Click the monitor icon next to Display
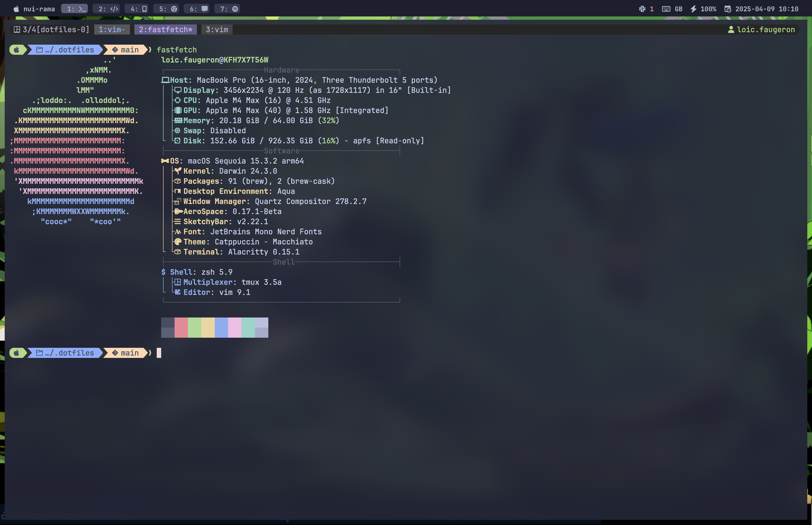Viewport: 812px width, 525px height. (x=178, y=90)
